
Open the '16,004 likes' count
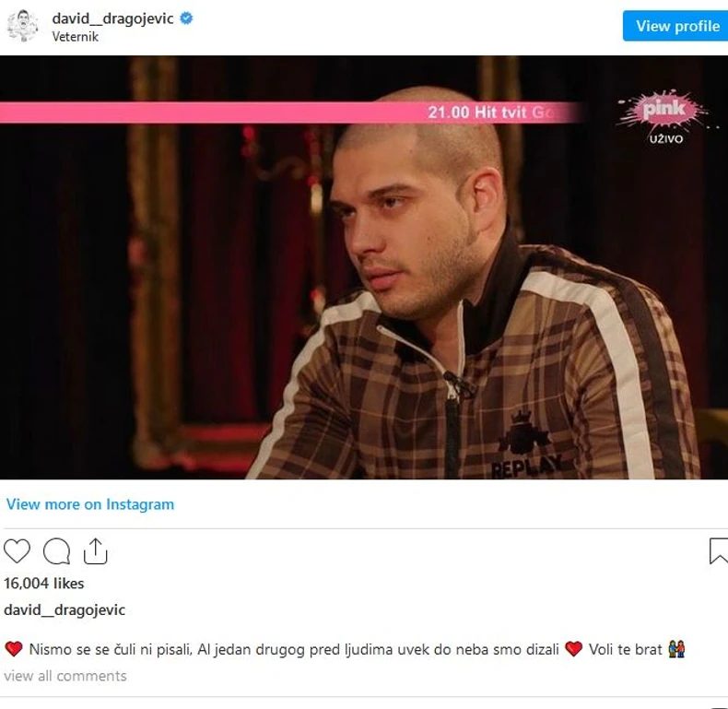tap(44, 583)
